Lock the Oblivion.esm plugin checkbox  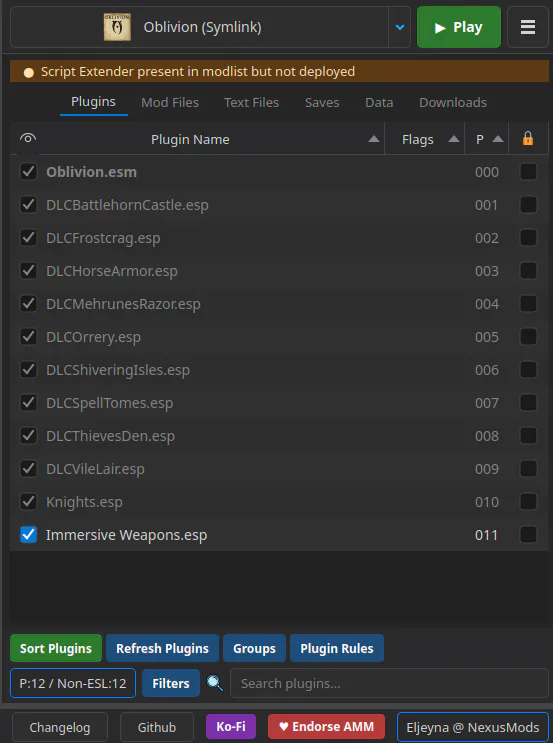click(x=528, y=172)
